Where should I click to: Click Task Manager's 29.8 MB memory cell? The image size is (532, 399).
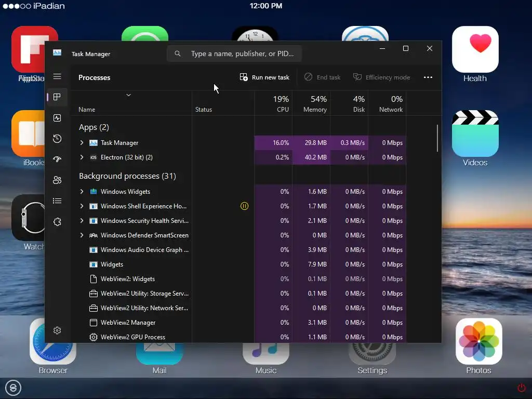point(312,143)
